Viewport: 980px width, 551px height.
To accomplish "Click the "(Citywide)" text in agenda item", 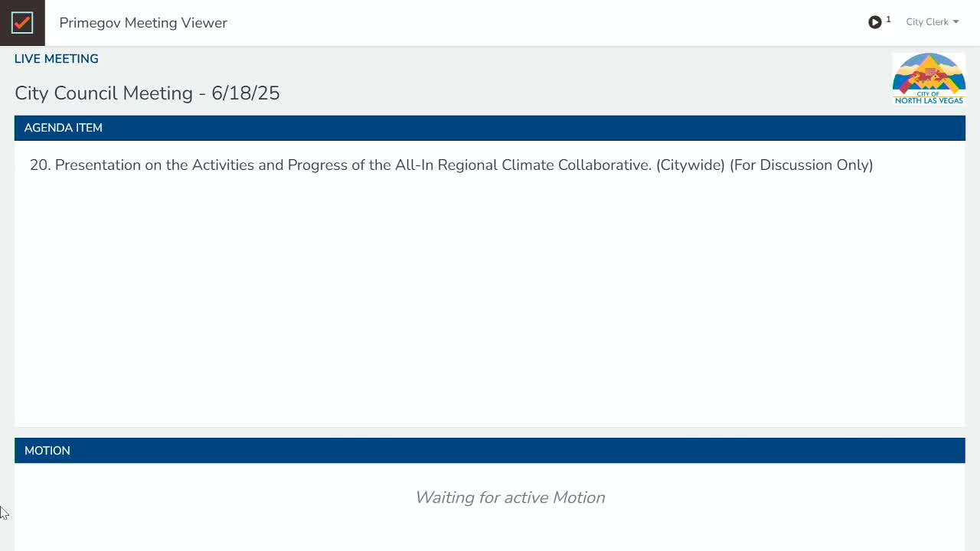I will [x=690, y=165].
